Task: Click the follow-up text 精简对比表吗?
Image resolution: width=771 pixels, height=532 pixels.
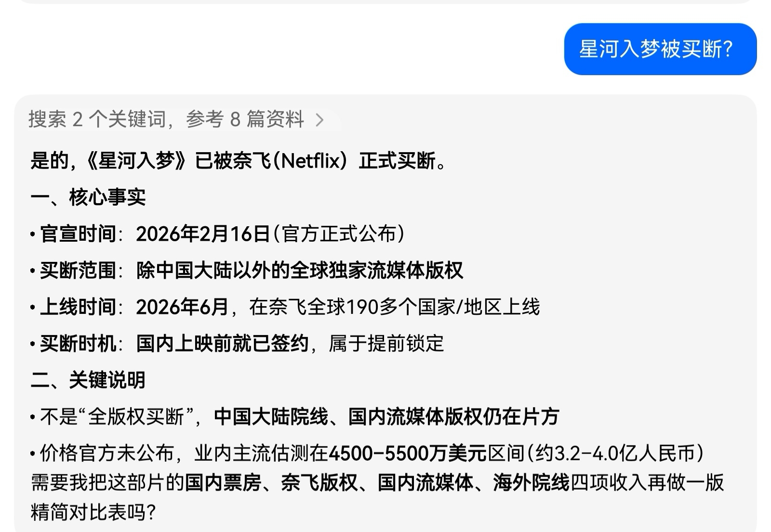Action: pos(93,512)
